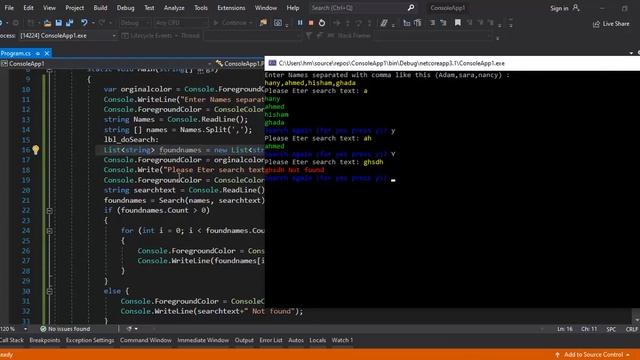
Task: Click the account person icon
Action: coord(576,8)
